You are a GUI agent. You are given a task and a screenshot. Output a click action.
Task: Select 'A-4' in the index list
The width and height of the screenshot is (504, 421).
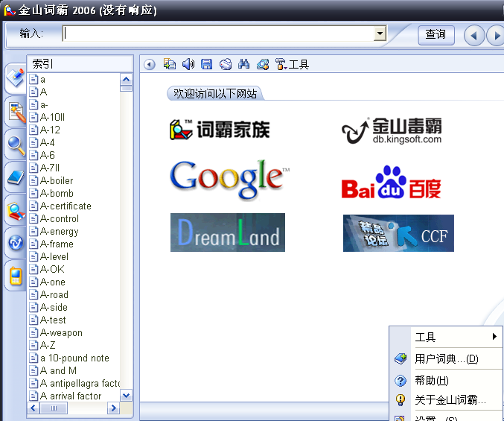point(47,142)
